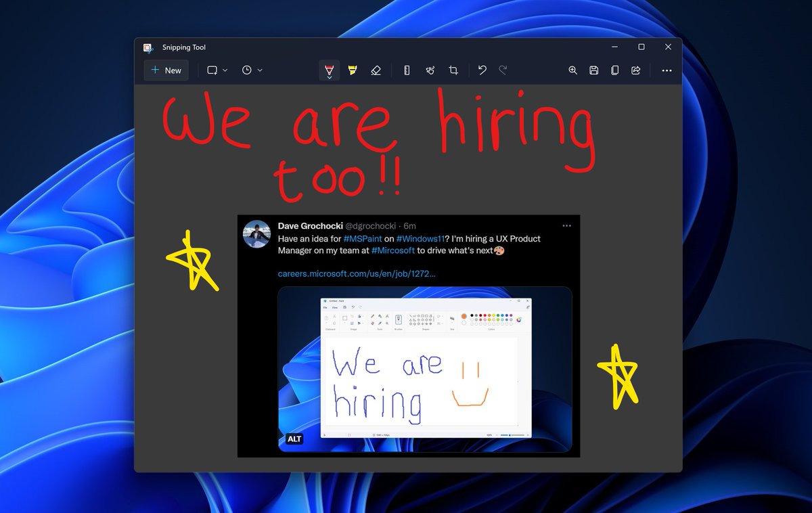Select the Eraser tool
The image size is (812, 513).
pos(376,70)
